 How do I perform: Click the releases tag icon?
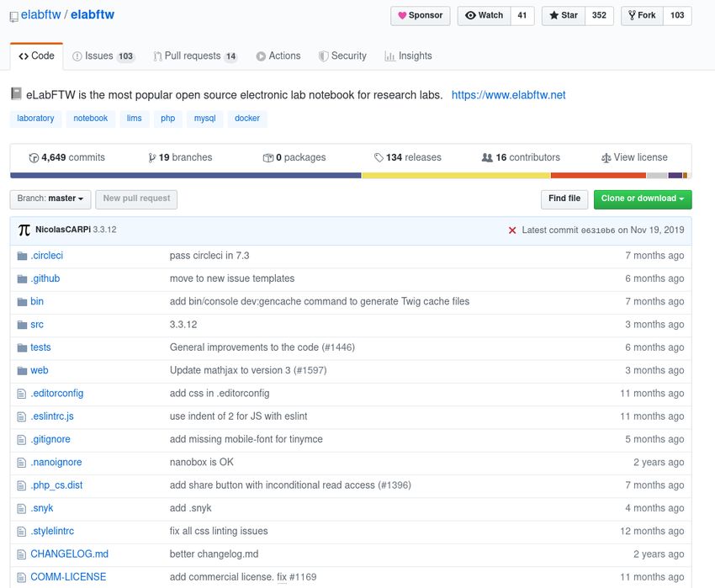pos(379,158)
